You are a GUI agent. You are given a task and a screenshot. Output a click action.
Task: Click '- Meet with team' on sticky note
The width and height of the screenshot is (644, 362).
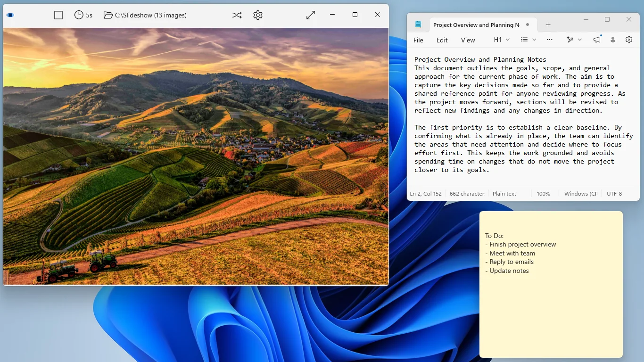tap(510, 253)
